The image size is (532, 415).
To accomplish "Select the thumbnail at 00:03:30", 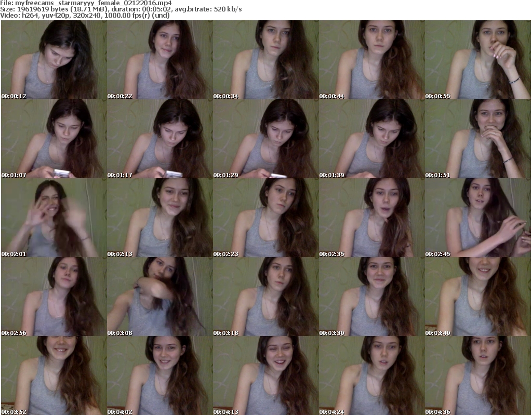I will (371, 297).
